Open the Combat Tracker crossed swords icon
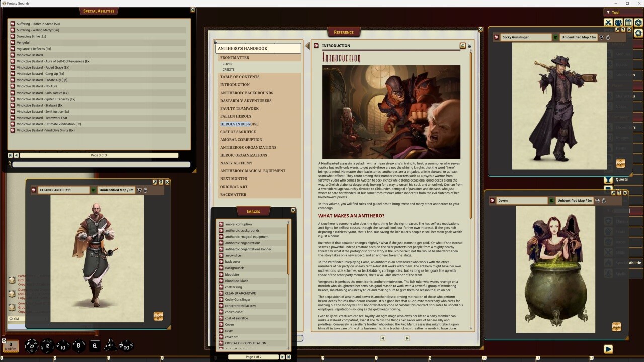The height and width of the screenshot is (362, 644). (608, 23)
